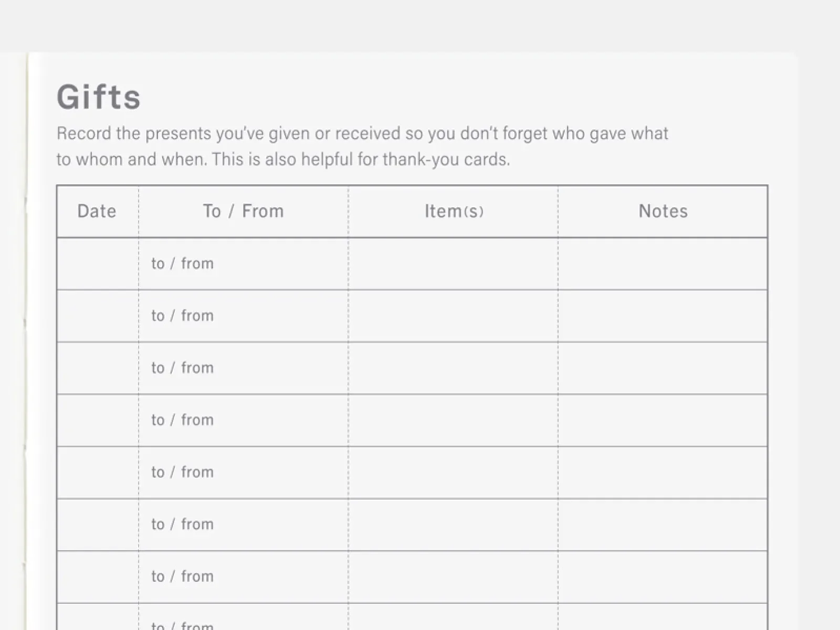Select sixth row to / from cell

(x=244, y=524)
